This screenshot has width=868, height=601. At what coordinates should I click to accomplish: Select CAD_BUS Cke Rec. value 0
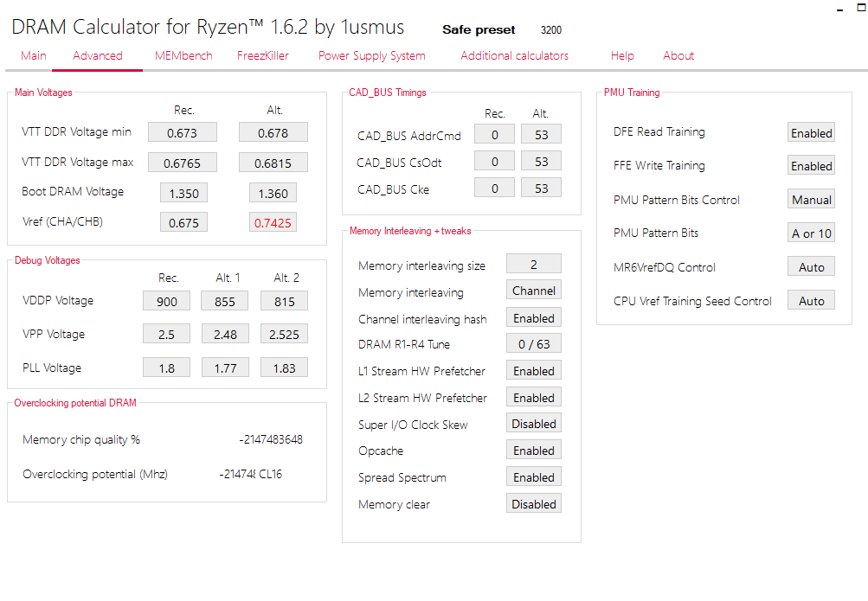click(494, 189)
